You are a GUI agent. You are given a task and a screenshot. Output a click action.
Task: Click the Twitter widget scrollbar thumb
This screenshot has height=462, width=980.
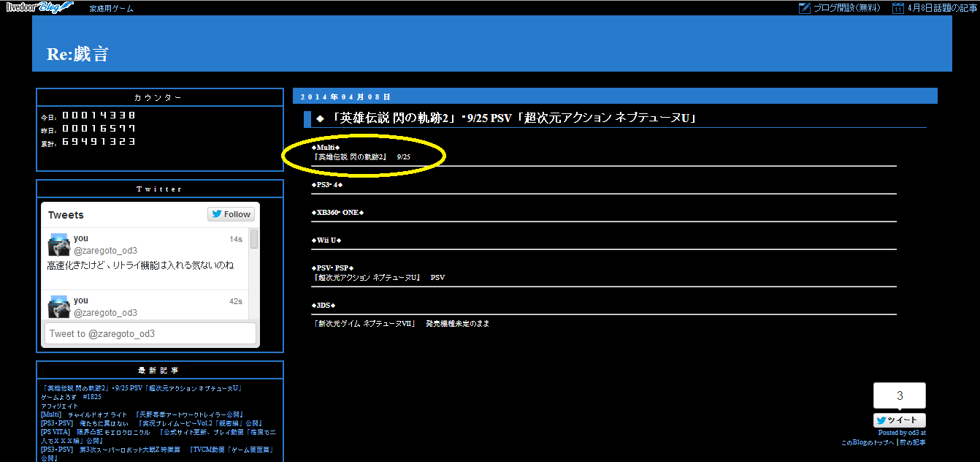point(254,240)
